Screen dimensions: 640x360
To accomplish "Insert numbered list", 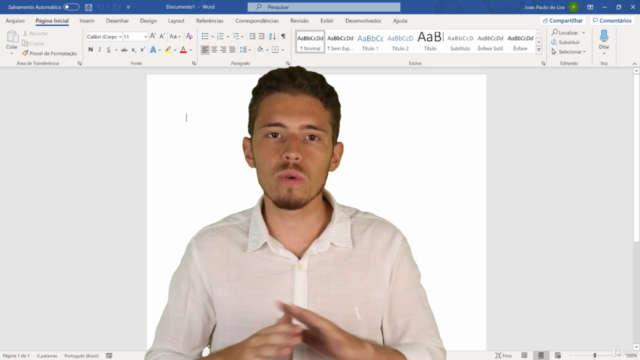I will pyautogui.click(x=220, y=36).
